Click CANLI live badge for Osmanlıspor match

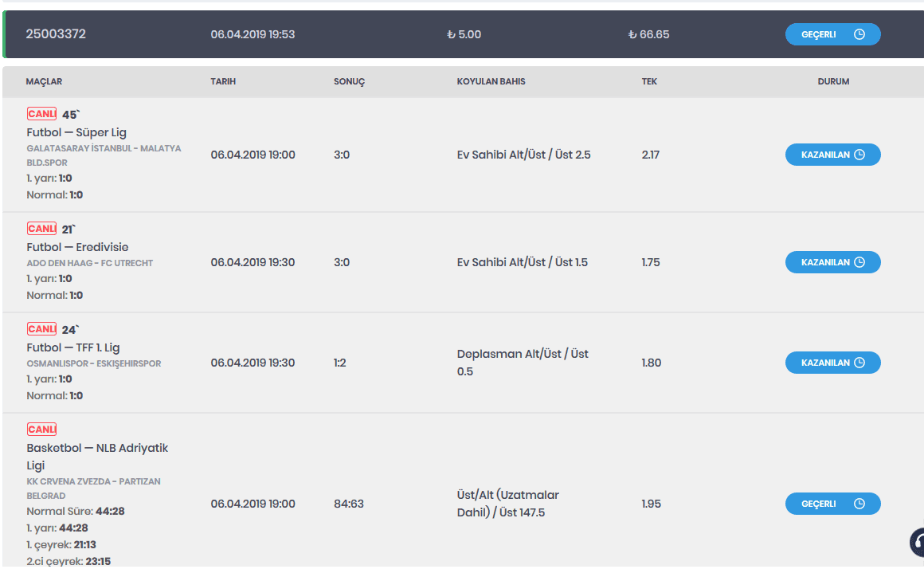[x=41, y=329]
